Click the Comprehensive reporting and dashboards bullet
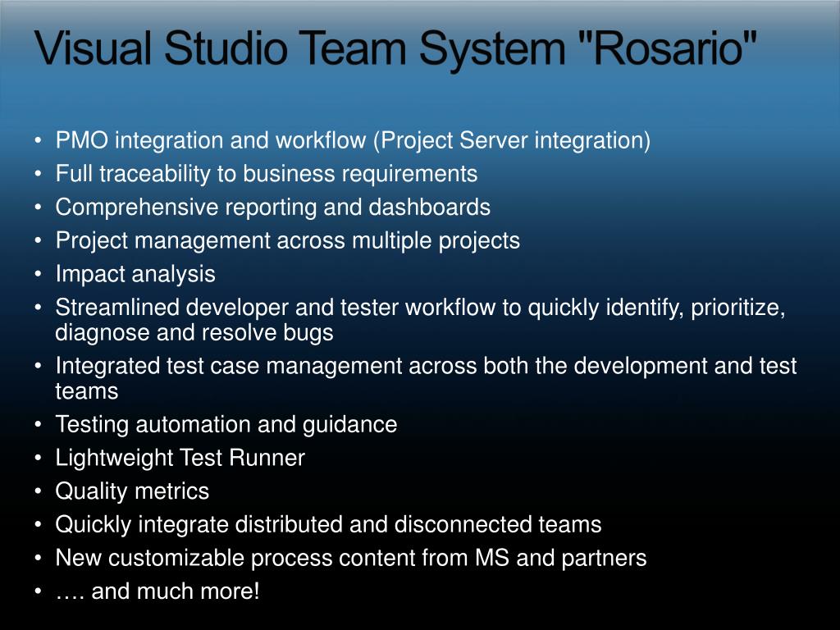 tap(272, 208)
